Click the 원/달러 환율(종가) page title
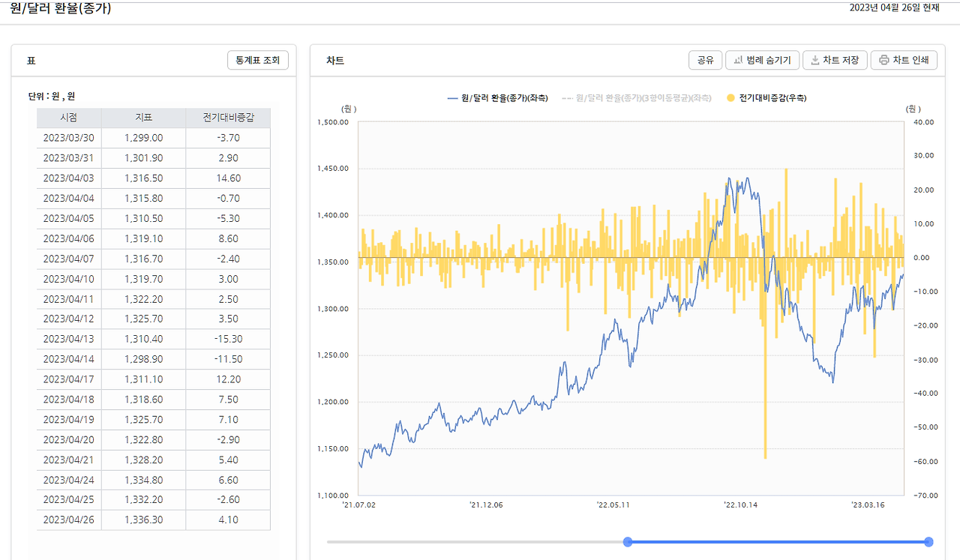This screenshot has width=960, height=560. pyautogui.click(x=61, y=8)
